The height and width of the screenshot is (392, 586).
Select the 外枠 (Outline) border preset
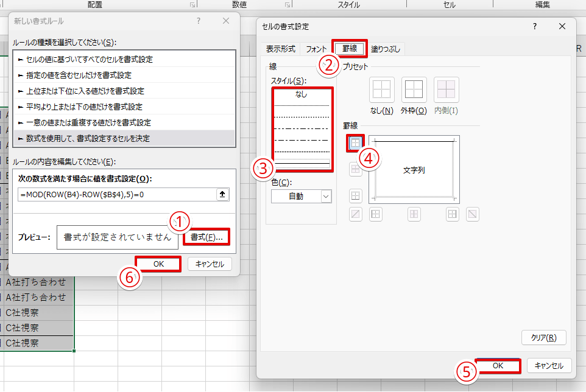pyautogui.click(x=414, y=89)
